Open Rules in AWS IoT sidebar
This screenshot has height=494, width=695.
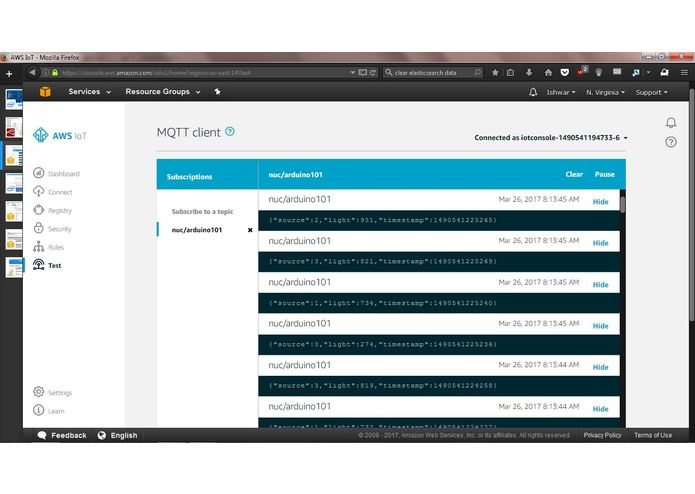[x=49, y=247]
